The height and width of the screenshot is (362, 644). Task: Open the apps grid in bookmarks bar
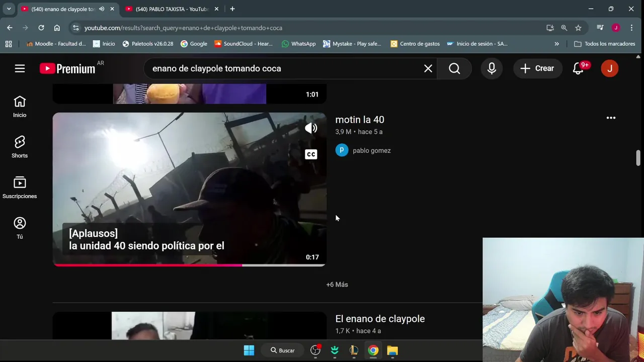click(9, 44)
